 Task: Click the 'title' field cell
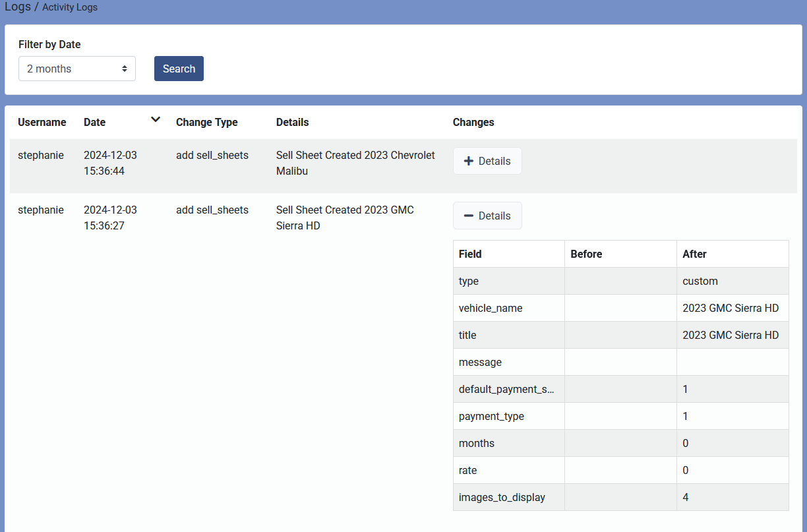tap(509, 335)
